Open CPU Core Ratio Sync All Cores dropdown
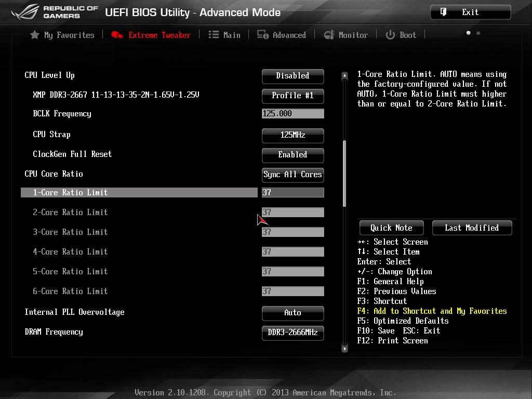This screenshot has width=532, height=399. point(292,175)
